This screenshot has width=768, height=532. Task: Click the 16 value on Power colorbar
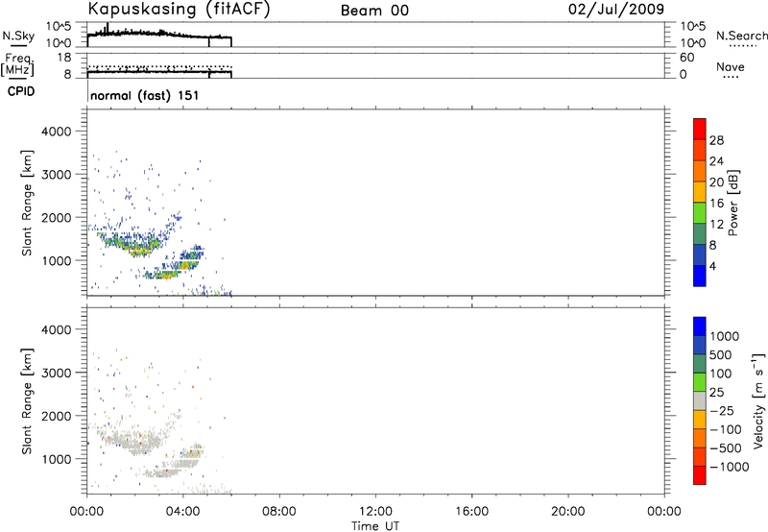[716, 204]
